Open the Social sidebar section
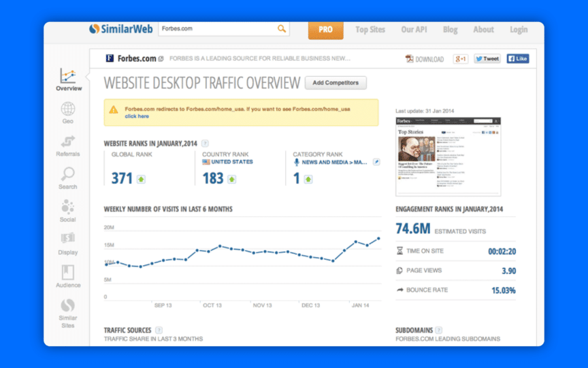588x368 pixels. point(68,211)
